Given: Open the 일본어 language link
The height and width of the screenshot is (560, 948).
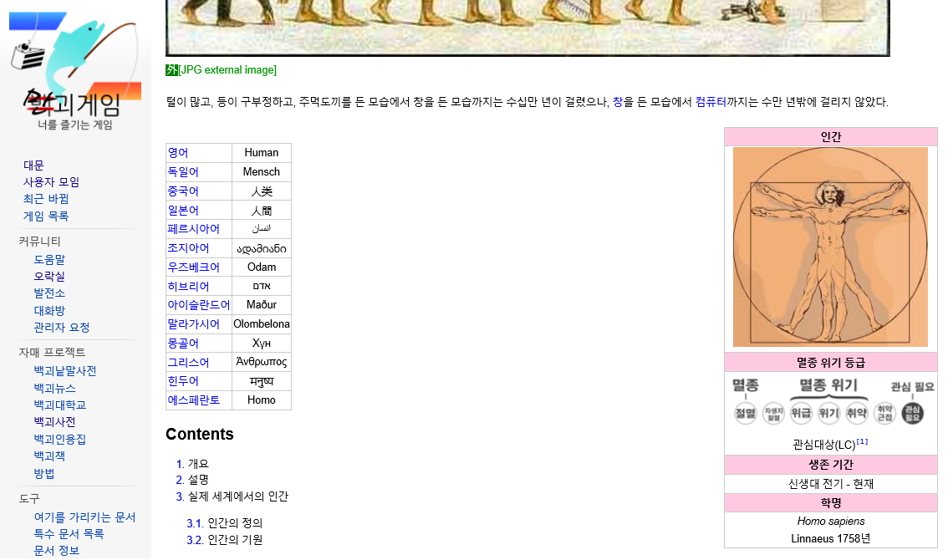Looking at the screenshot, I should 183,211.
